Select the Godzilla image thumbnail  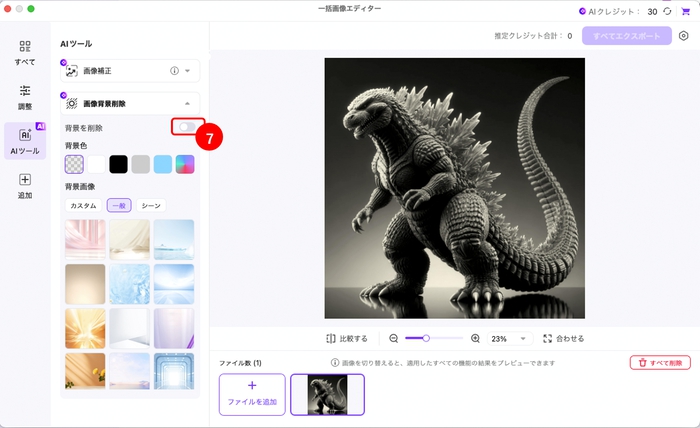click(328, 395)
